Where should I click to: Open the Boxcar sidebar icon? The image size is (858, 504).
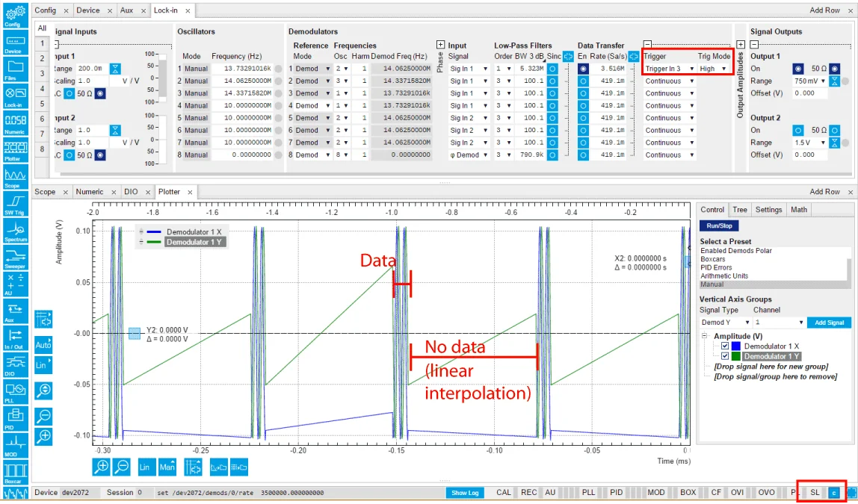15,471
